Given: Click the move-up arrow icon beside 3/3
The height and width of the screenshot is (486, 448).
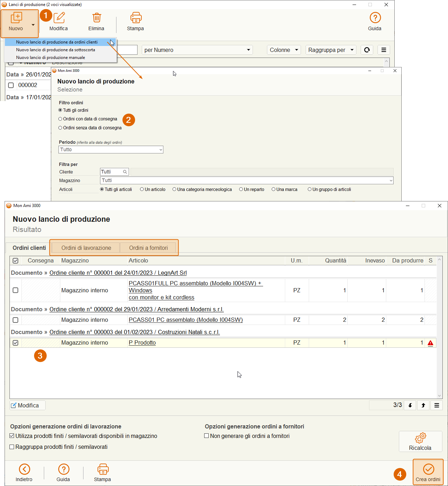Looking at the screenshot, I should tap(423, 405).
